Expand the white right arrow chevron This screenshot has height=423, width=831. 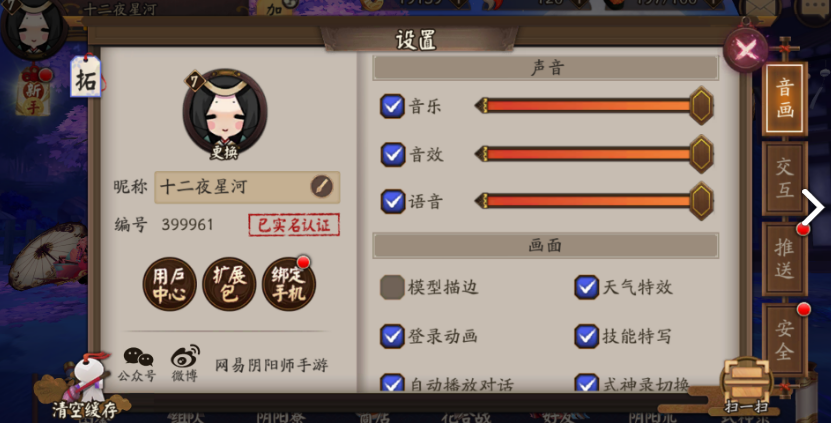(x=812, y=207)
